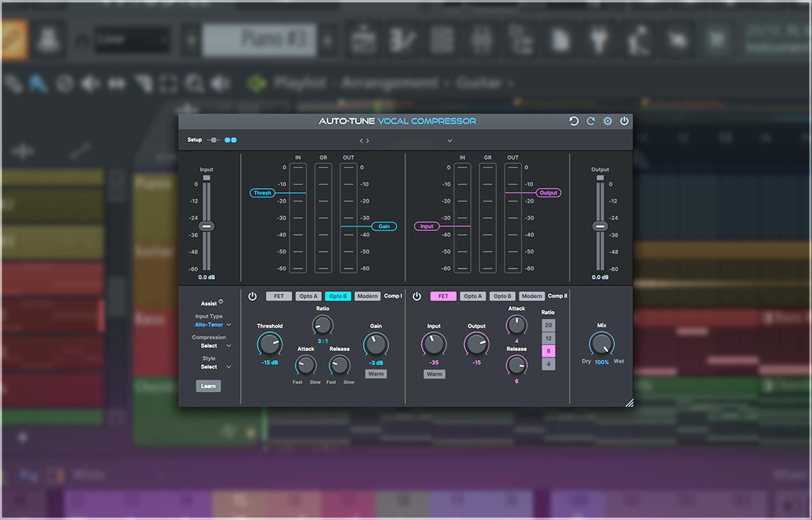The image size is (812, 520).
Task: Select the single compressor Setup icon
Action: click(x=214, y=140)
